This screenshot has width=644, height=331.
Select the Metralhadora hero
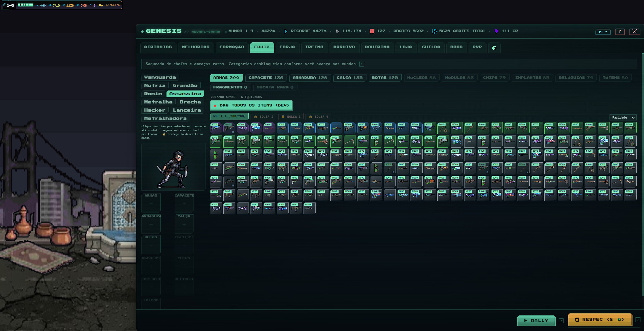pyautogui.click(x=165, y=119)
